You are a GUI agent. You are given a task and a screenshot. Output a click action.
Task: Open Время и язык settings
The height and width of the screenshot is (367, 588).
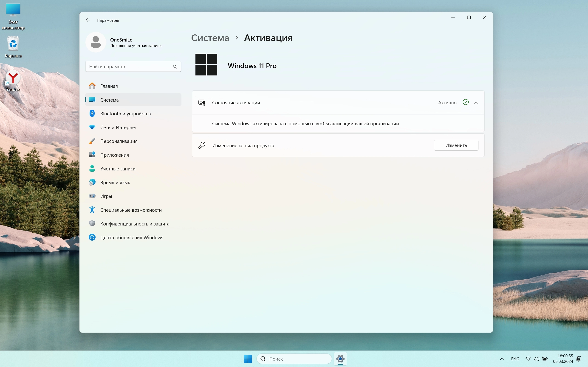click(x=115, y=183)
